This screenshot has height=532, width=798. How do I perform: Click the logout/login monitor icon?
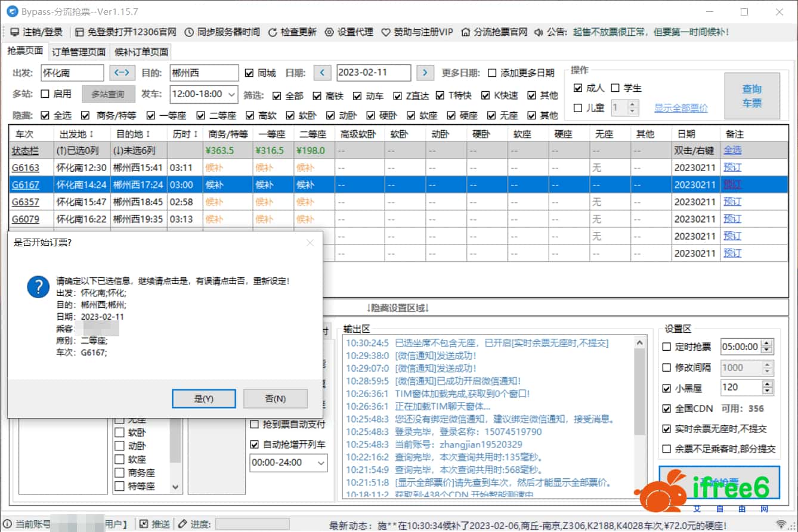click(14, 32)
